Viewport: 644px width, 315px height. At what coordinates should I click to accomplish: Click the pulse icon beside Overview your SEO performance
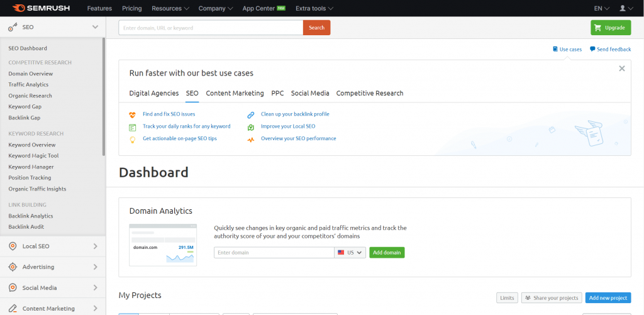pos(250,140)
